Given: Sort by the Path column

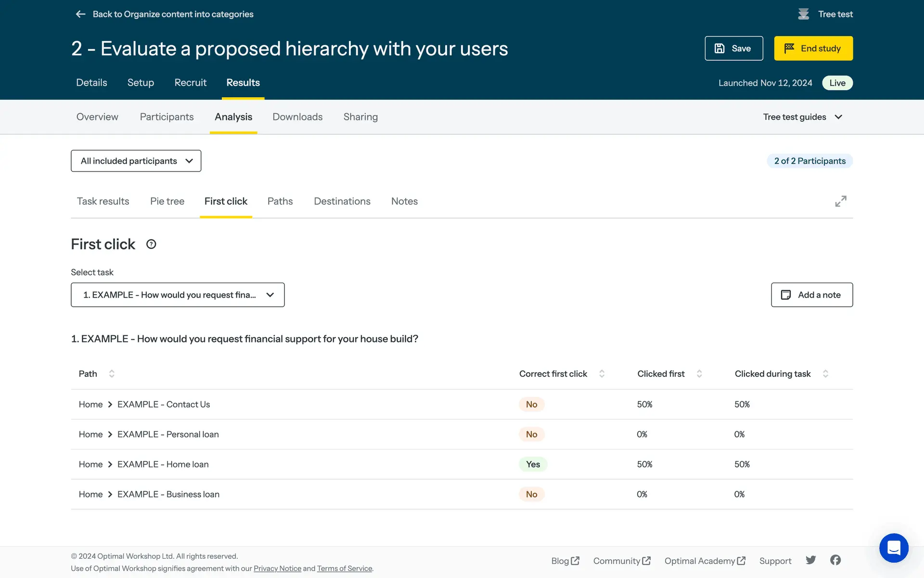Looking at the screenshot, I should point(112,374).
